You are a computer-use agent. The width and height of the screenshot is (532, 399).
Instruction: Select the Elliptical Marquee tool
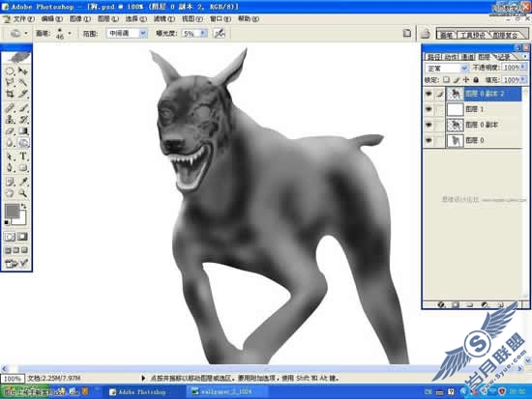pos(10,71)
